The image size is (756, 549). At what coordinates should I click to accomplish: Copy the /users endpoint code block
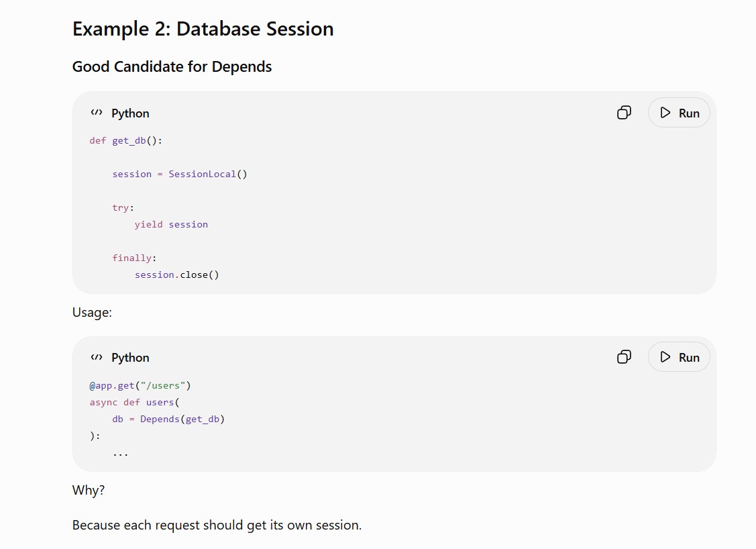(624, 357)
